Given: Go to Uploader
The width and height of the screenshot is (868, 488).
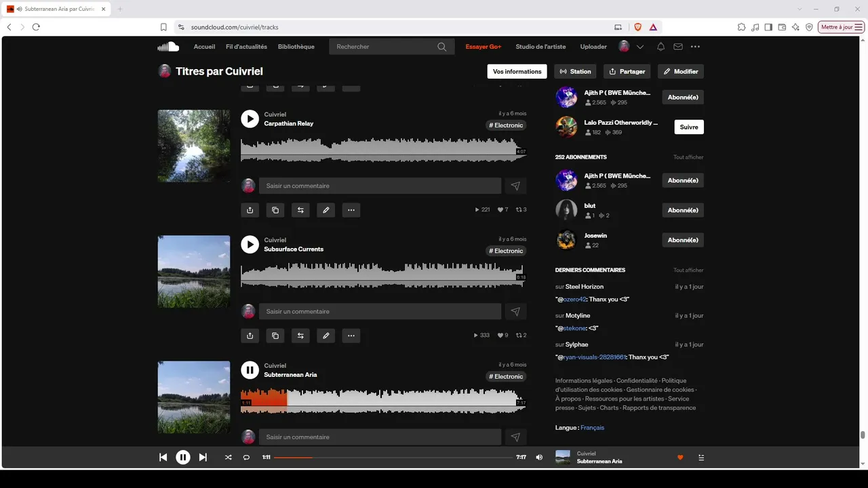Looking at the screenshot, I should point(593,47).
